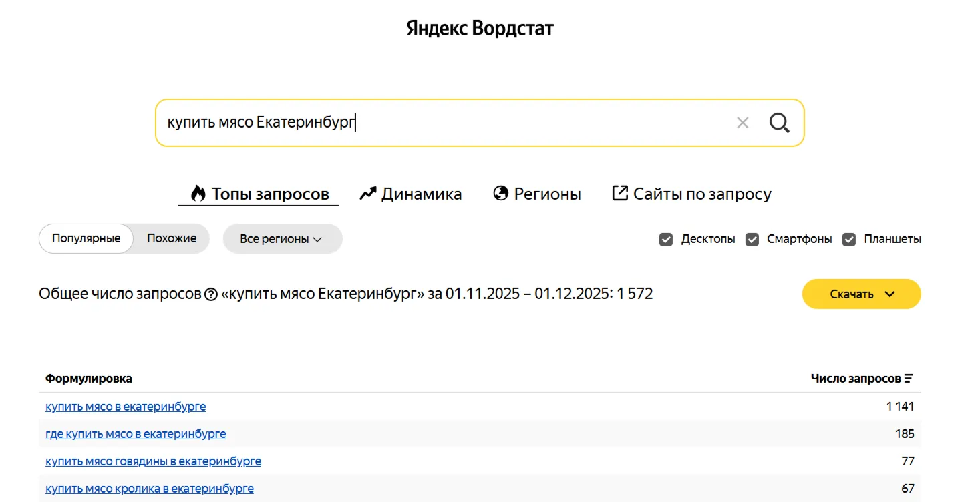Click the magnifying glass search icon

(x=779, y=123)
